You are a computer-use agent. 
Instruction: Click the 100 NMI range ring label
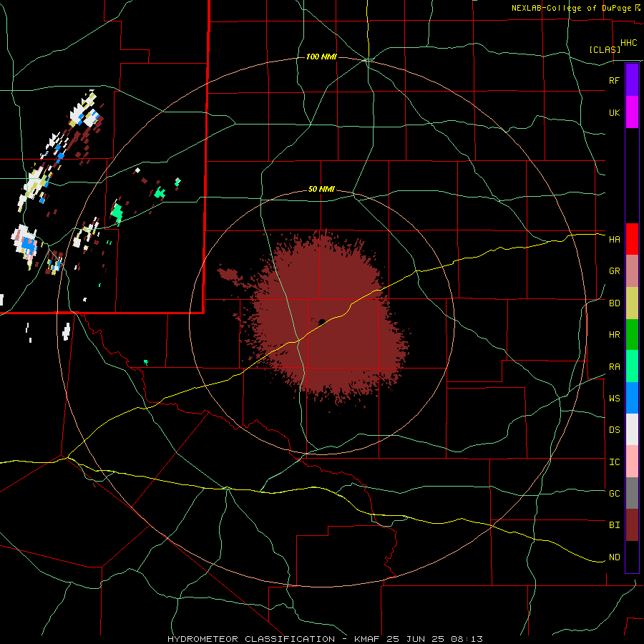coord(321,57)
